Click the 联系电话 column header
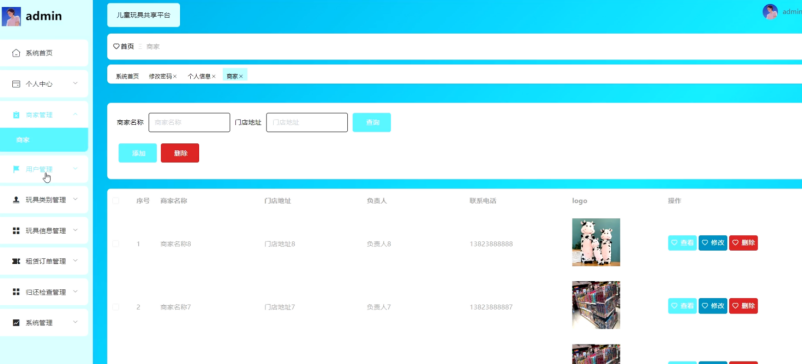The width and height of the screenshot is (802, 364). pyautogui.click(x=483, y=201)
